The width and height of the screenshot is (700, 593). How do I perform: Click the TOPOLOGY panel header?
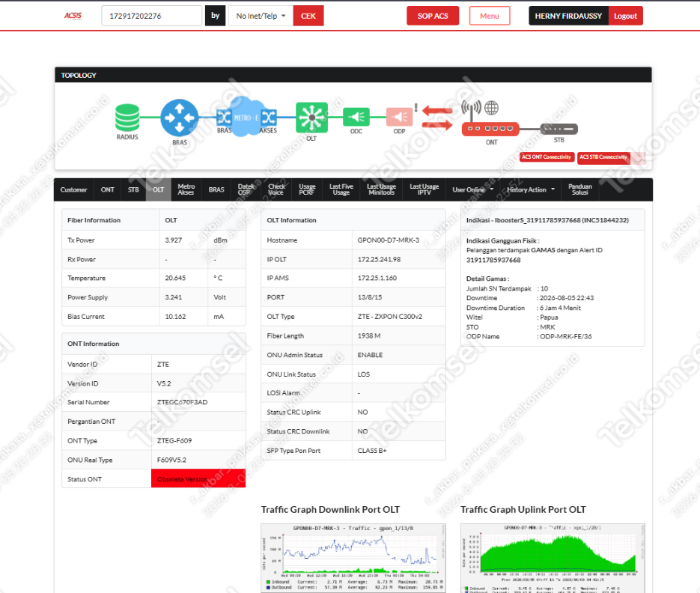tap(353, 75)
